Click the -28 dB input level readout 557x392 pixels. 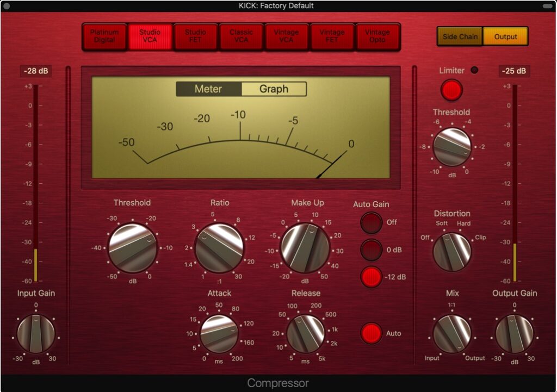click(36, 71)
